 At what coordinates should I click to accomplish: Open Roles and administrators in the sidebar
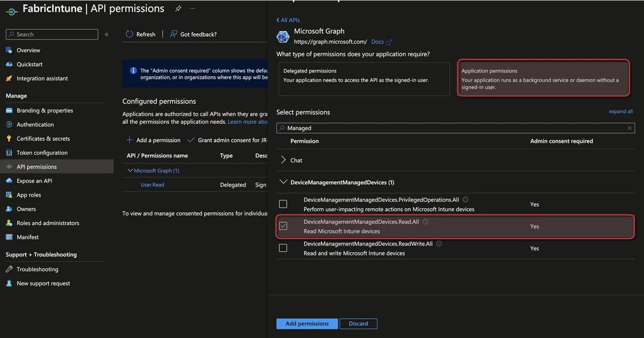(x=48, y=223)
